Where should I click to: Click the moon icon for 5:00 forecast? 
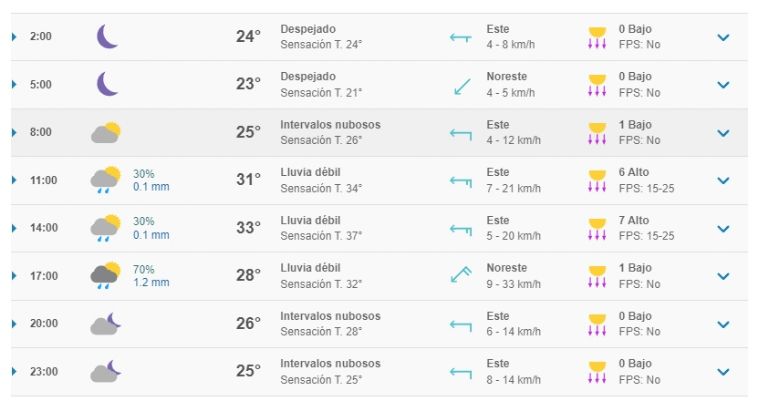coord(107,84)
